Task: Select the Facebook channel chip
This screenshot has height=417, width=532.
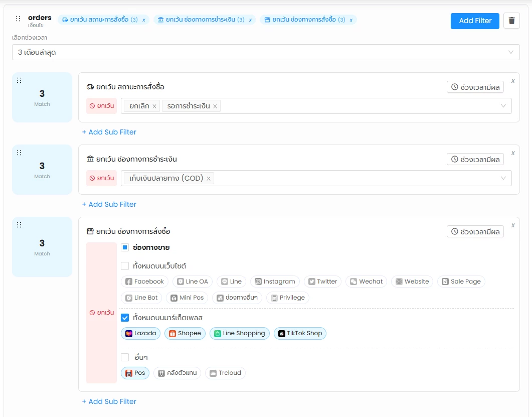Action: coord(144,282)
